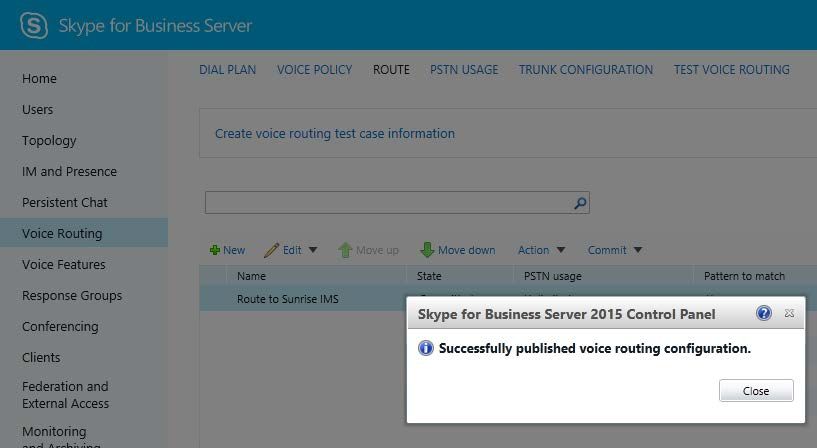Expand the Edit dropdown arrow
Image resolution: width=817 pixels, height=448 pixels.
coord(313,250)
